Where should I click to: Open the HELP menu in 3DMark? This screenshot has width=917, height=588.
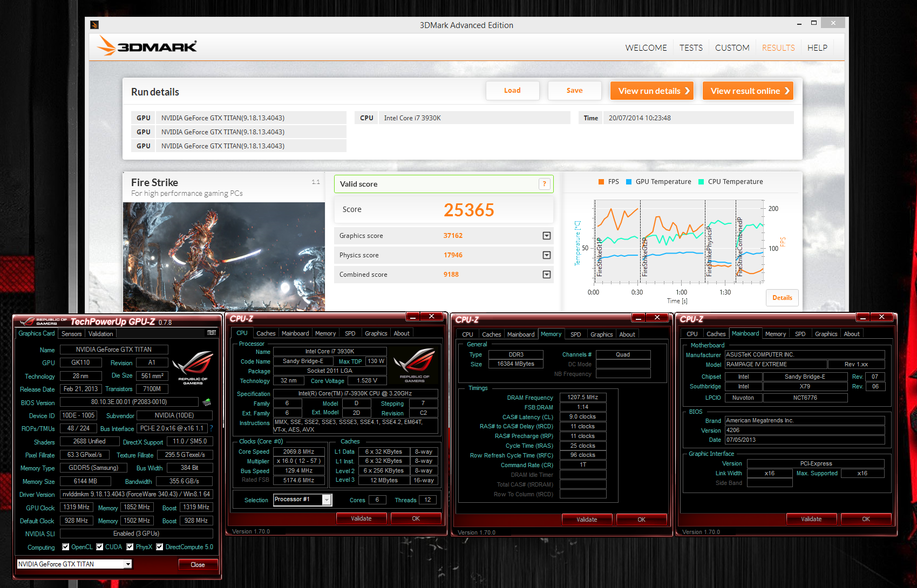click(817, 48)
